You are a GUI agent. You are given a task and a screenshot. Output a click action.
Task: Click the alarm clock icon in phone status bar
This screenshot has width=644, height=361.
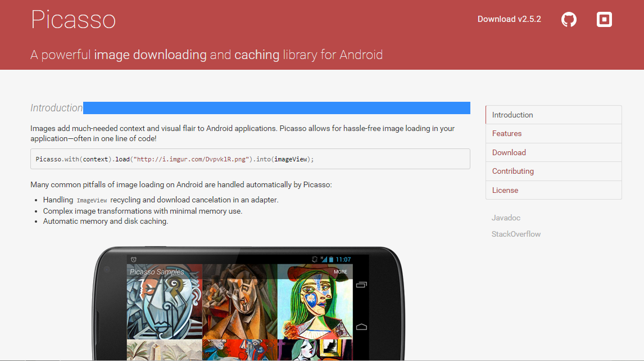tap(134, 259)
